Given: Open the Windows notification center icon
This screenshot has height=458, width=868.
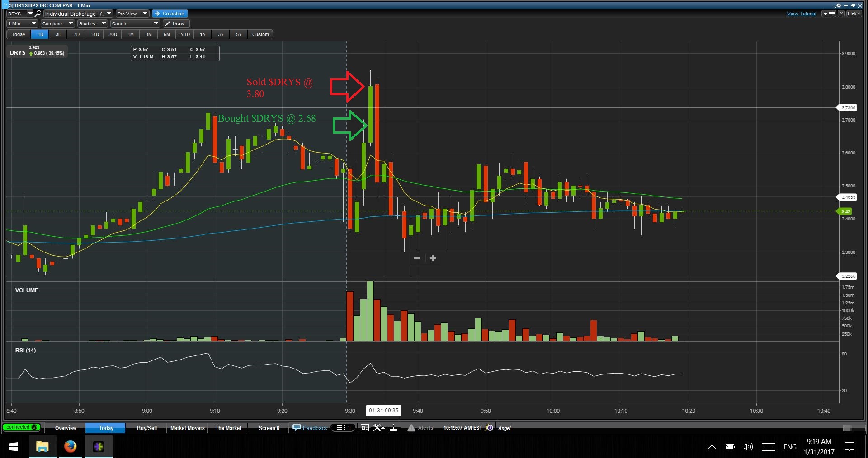Looking at the screenshot, I should tap(849, 447).
